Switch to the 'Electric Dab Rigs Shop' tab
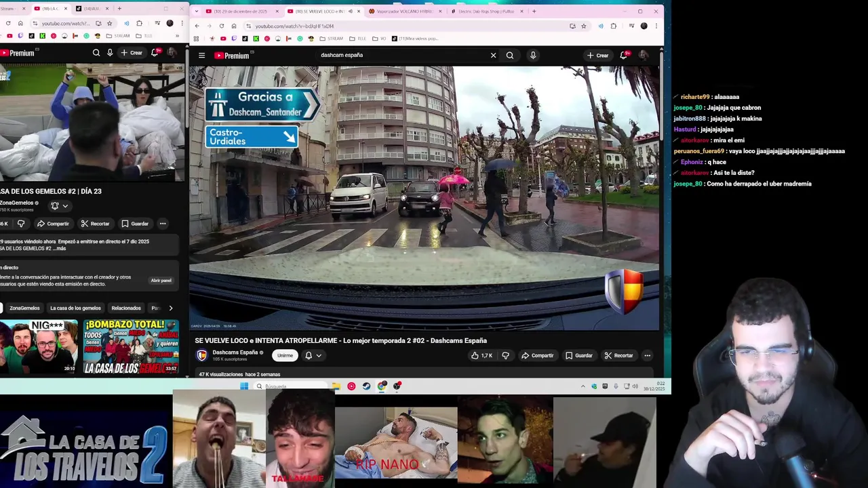868x488 pixels. click(x=485, y=11)
